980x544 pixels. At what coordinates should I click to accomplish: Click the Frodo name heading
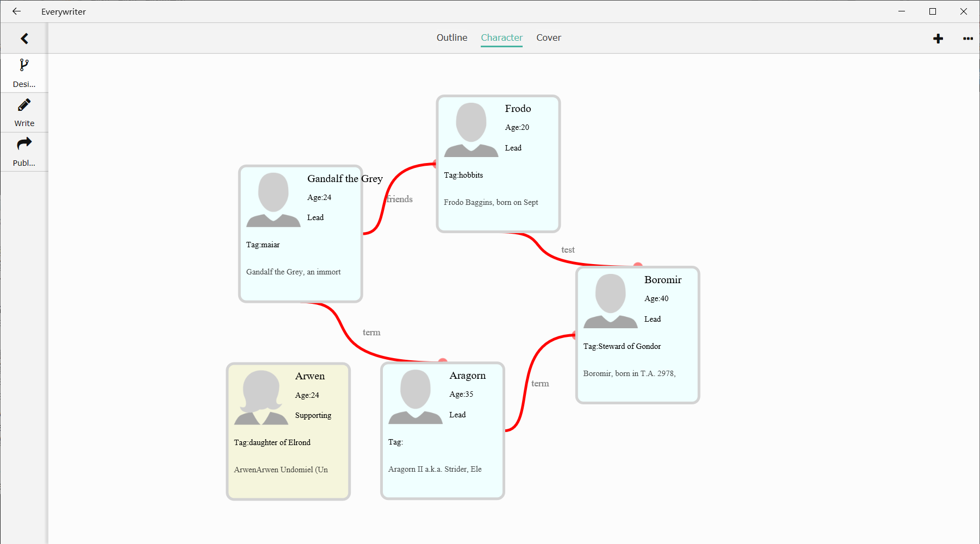[518, 109]
